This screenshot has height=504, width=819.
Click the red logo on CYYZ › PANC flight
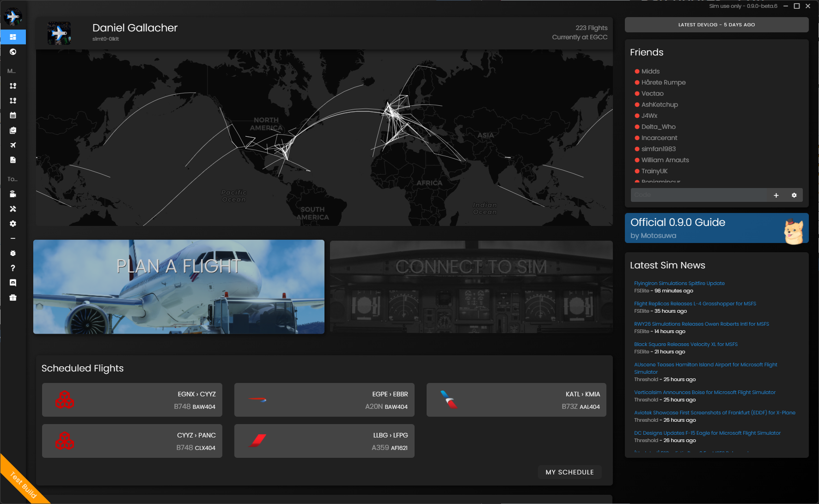coord(64,441)
